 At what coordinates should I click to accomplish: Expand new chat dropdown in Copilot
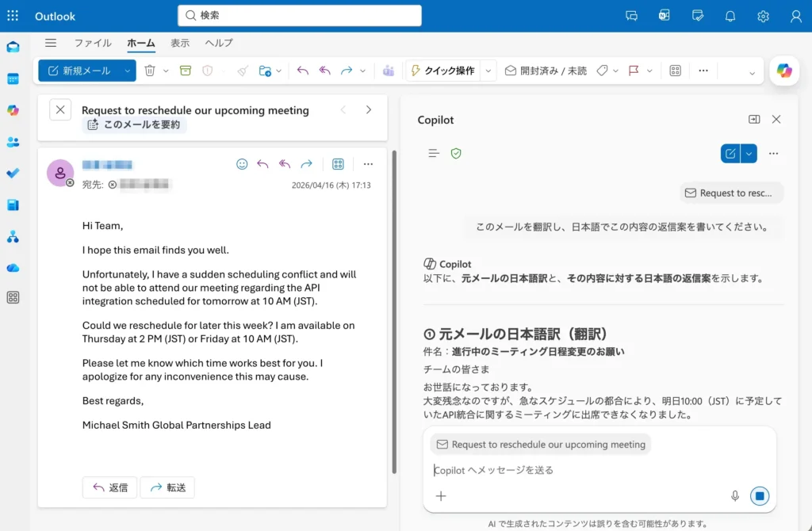pos(749,153)
